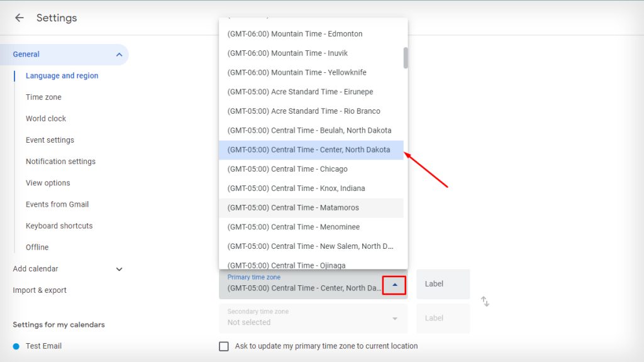Click the back arrow to exit Settings

tap(19, 18)
